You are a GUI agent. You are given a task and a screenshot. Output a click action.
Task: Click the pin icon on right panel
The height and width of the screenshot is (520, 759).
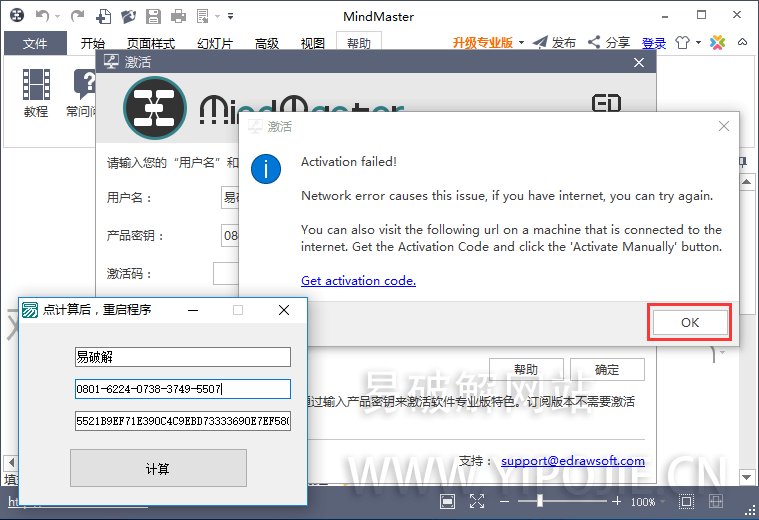pyautogui.click(x=744, y=162)
